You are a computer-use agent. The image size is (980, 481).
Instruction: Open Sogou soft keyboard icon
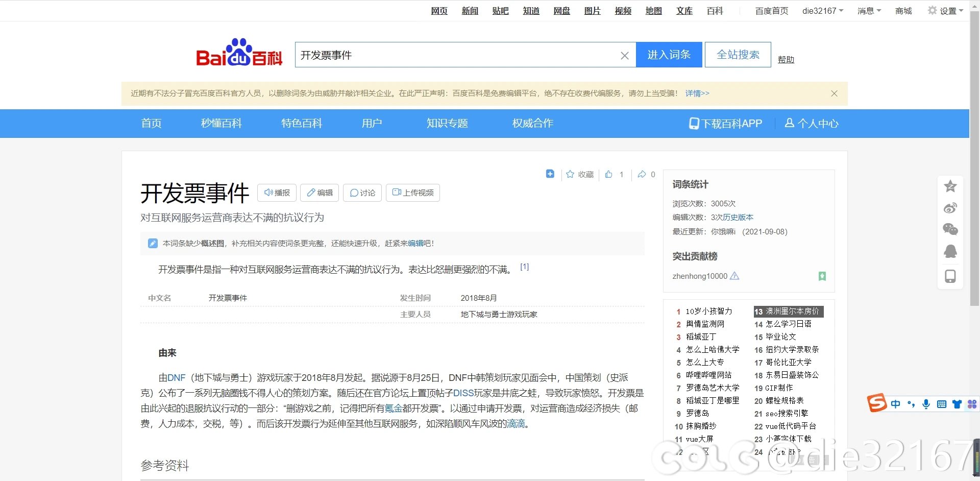pos(942,404)
